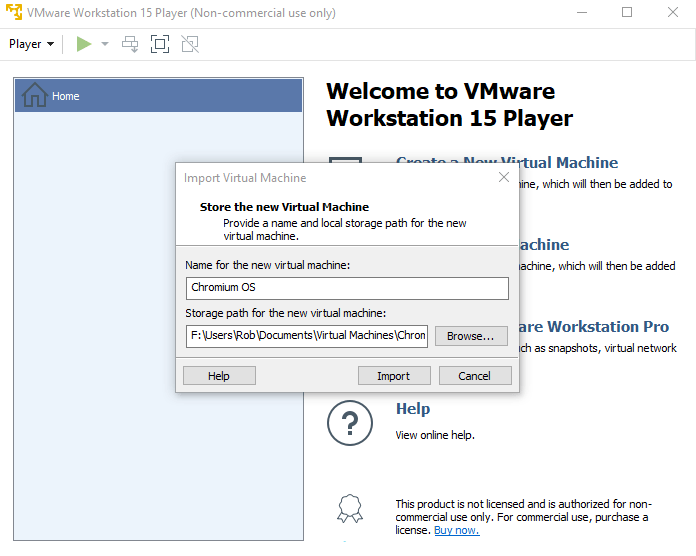Minimize the VMware Player window
Viewport: 696px width, 556px height.
point(582,12)
